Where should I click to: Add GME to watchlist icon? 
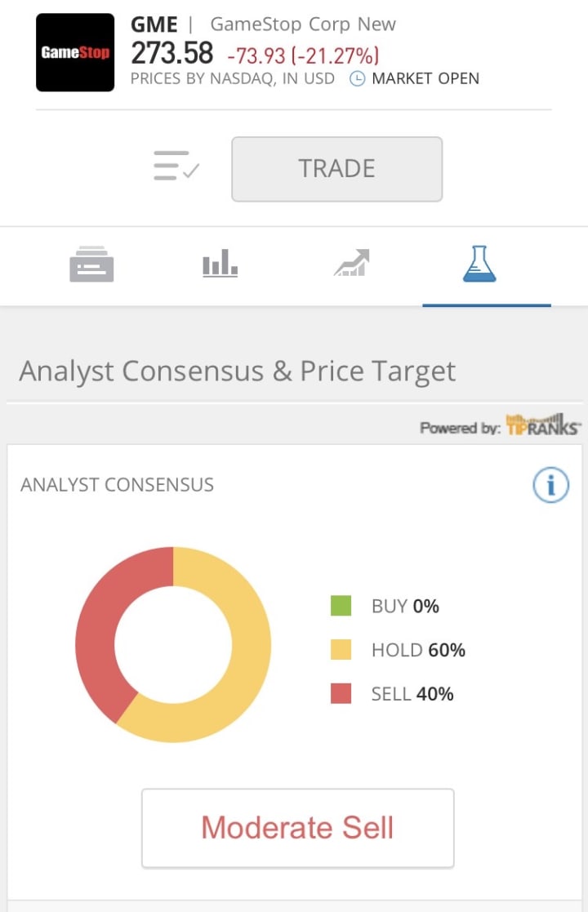click(176, 166)
